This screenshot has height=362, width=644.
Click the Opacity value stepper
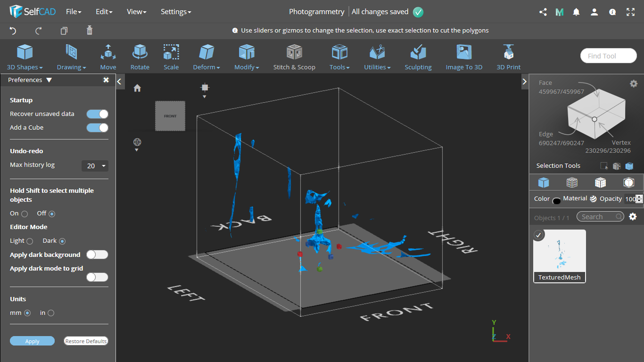click(x=639, y=199)
